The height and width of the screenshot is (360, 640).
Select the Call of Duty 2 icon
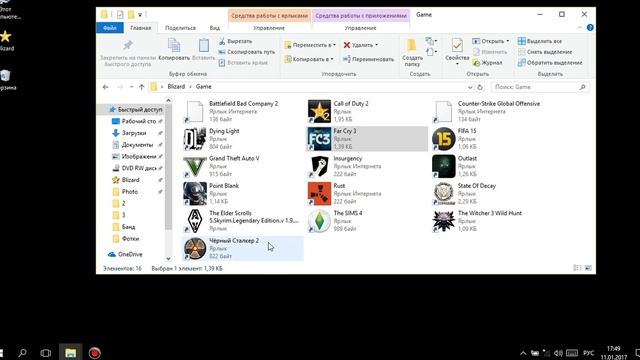[x=319, y=111]
